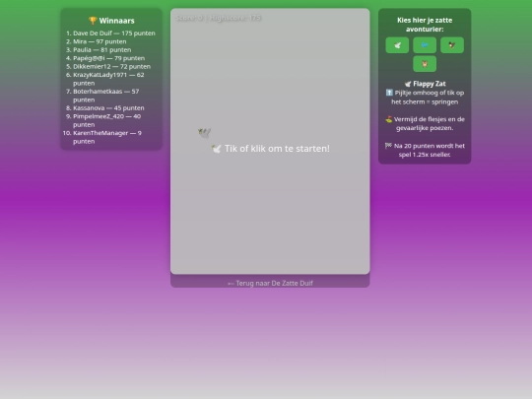Click the Kassanova — 45 punten entry
This screenshot has height=399, width=532.
108,108
